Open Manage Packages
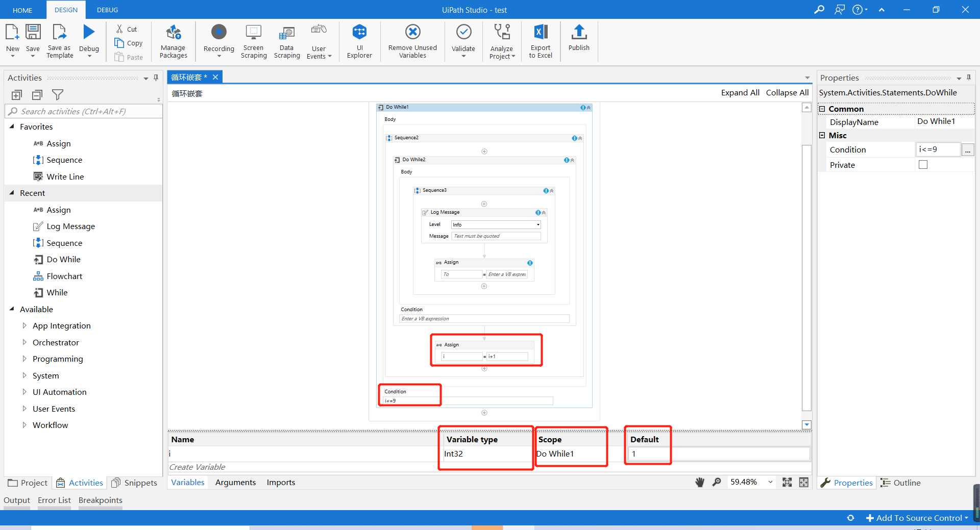The width and height of the screenshot is (980, 530). [x=173, y=42]
